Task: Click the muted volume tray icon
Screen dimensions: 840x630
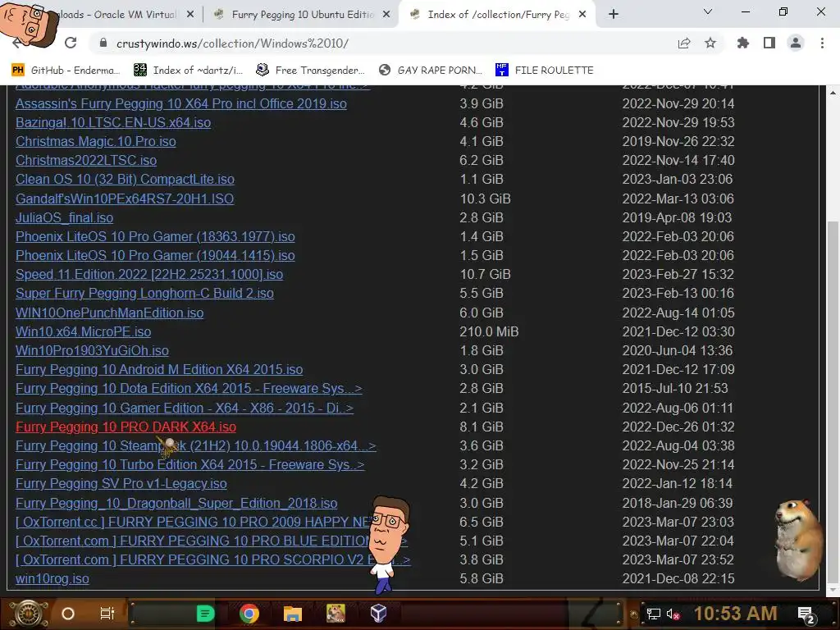Action: pyautogui.click(x=673, y=614)
